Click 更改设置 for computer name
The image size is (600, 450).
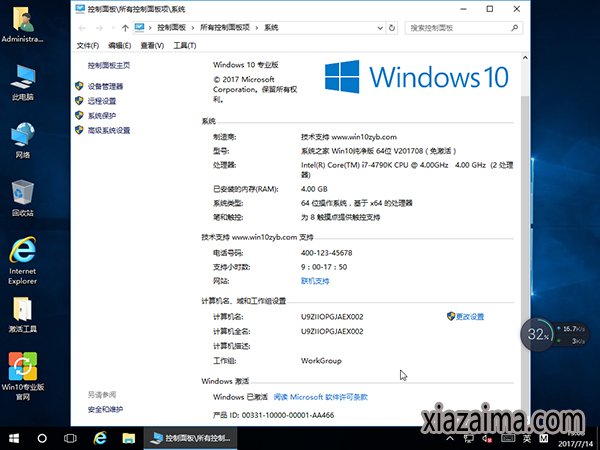click(470, 316)
